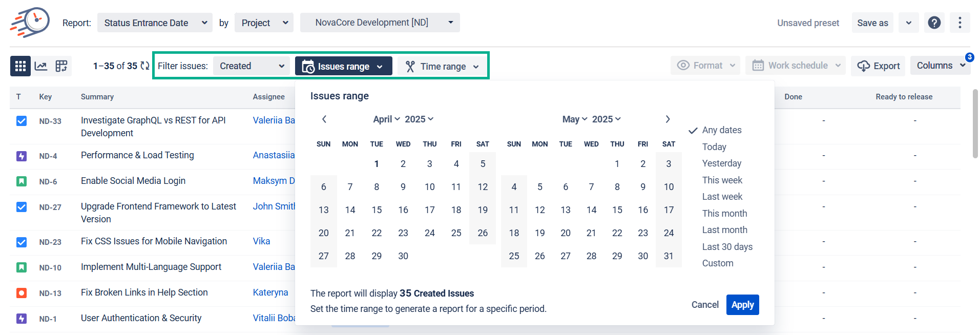
Task: Click Cancel in the Issues range popup
Action: (x=705, y=305)
